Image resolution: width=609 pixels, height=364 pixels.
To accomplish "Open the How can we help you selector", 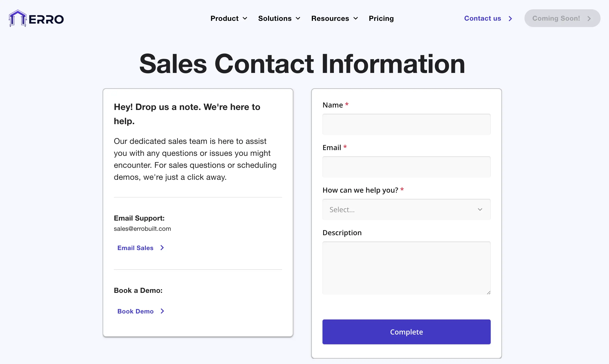I will tap(406, 209).
